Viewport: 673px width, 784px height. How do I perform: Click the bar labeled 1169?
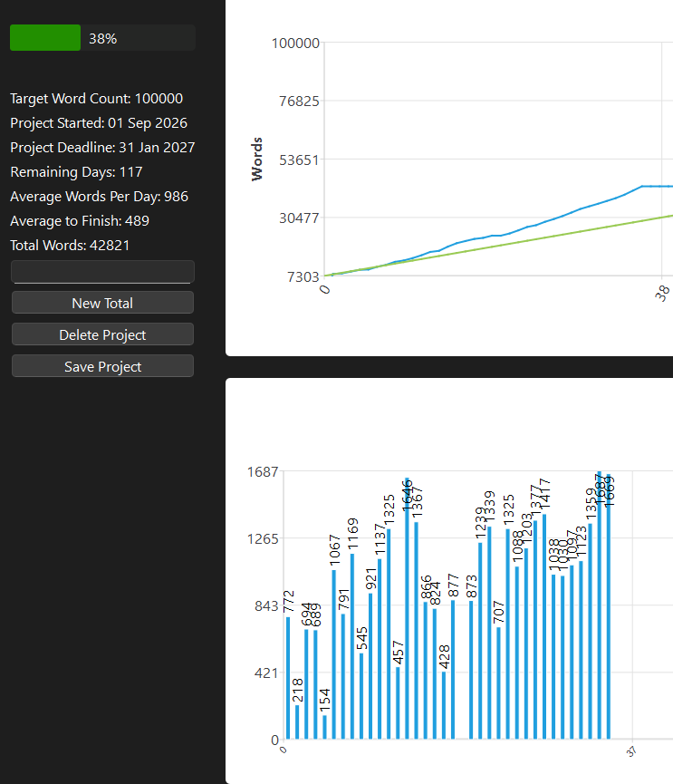click(352, 646)
